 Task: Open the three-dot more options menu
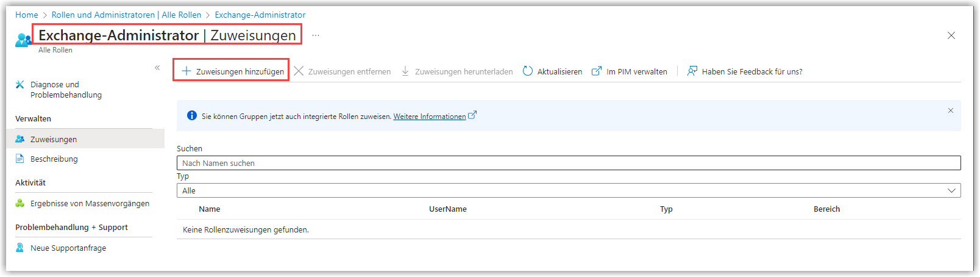point(316,35)
